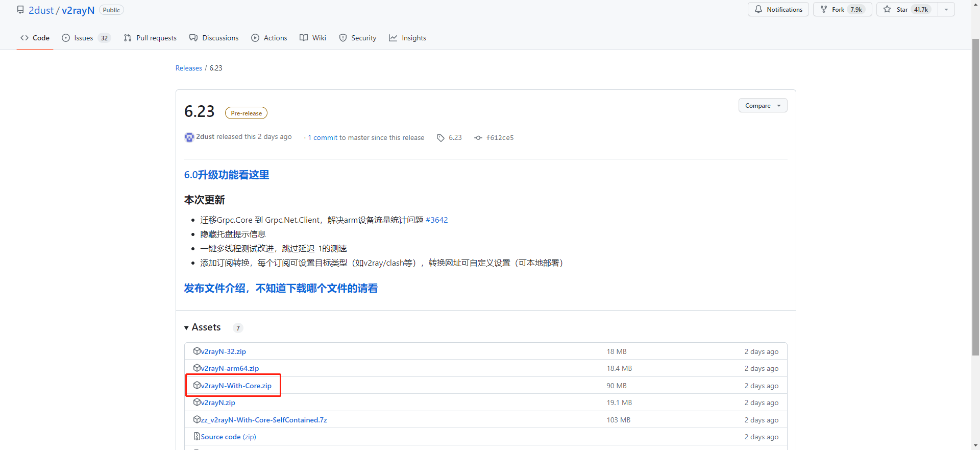Click the scrollbar up arrow
The height and width of the screenshot is (450, 980).
[x=975, y=4]
